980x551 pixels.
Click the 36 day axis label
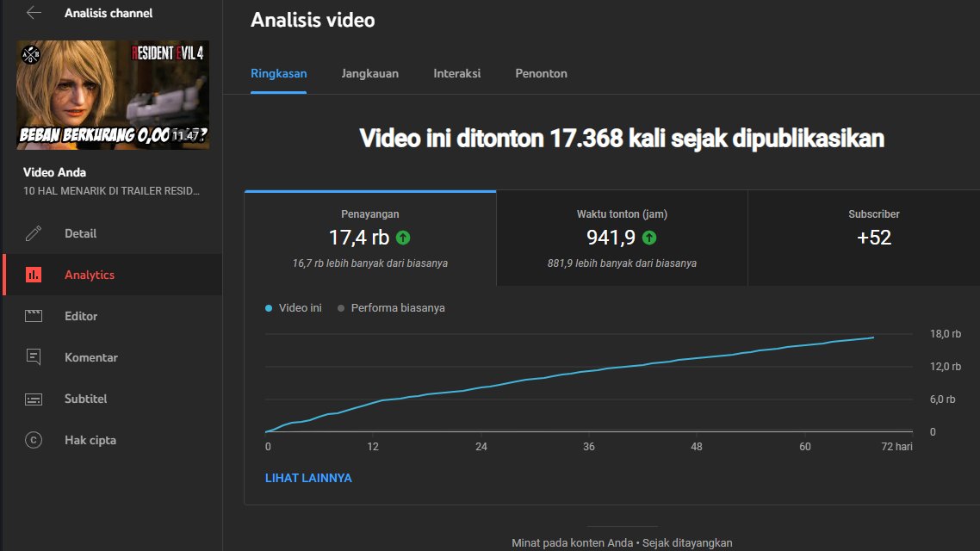(x=589, y=447)
